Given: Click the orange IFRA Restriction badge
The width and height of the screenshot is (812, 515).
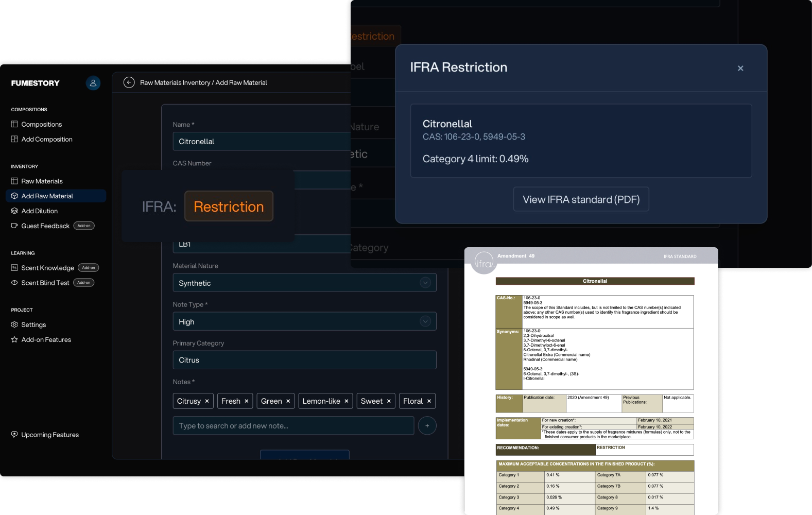Looking at the screenshot, I should 229,206.
